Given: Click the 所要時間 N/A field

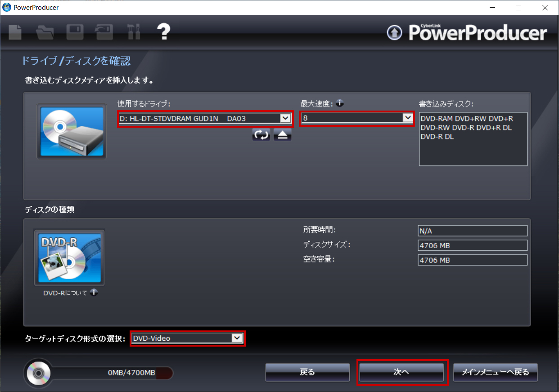Looking at the screenshot, I should point(473,231).
